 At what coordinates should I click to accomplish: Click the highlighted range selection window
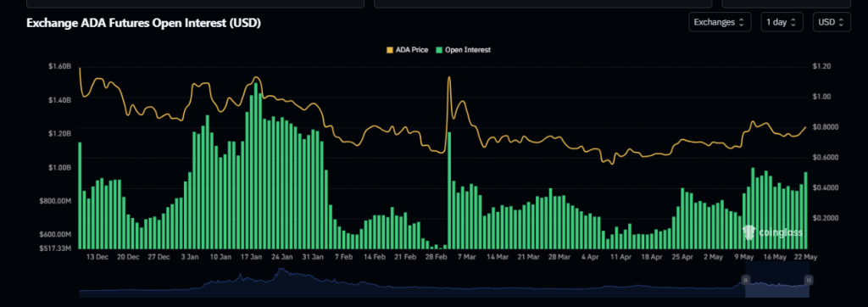(x=777, y=280)
